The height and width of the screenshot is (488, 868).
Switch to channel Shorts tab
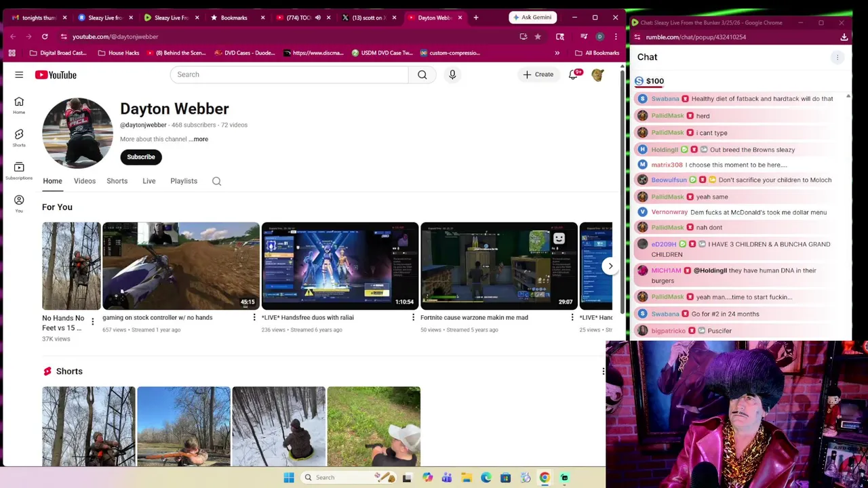[117, 181]
